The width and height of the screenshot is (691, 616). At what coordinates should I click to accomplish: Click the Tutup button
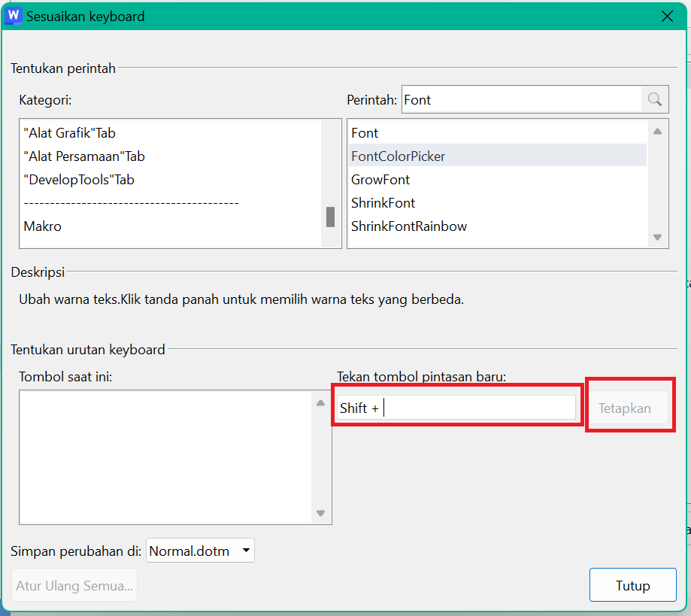point(632,585)
